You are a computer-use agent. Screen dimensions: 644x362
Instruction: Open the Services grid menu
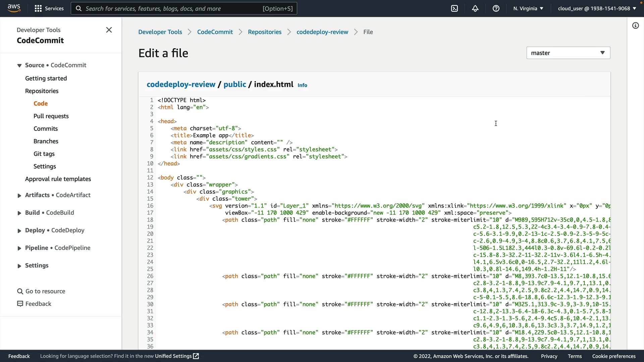click(49, 8)
